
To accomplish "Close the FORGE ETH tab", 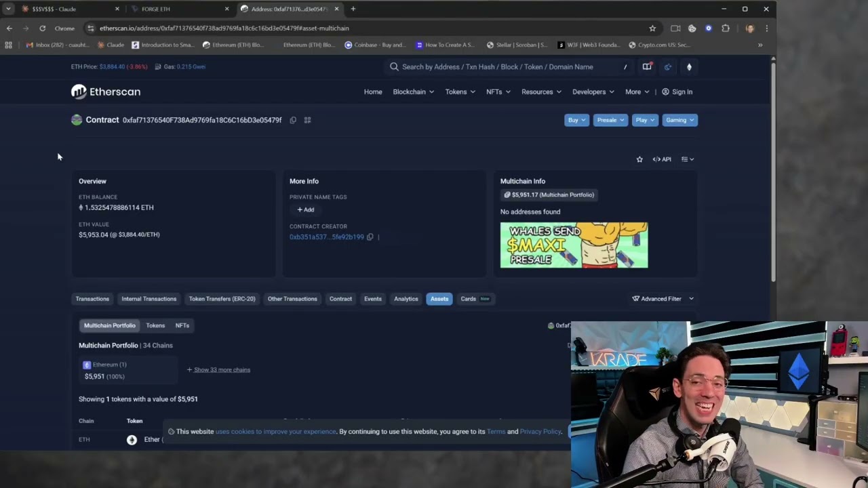I will (x=226, y=9).
